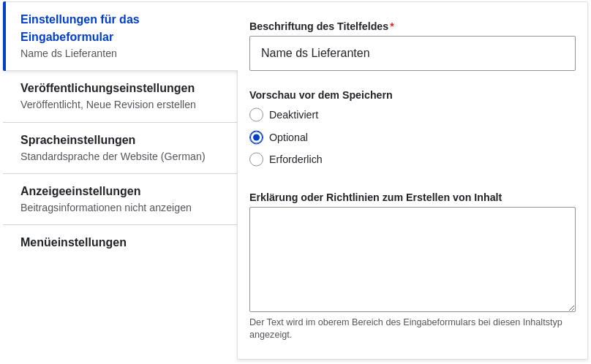
Task: Click the Beschriftung des Titelfeldes label
Action: click(x=319, y=26)
